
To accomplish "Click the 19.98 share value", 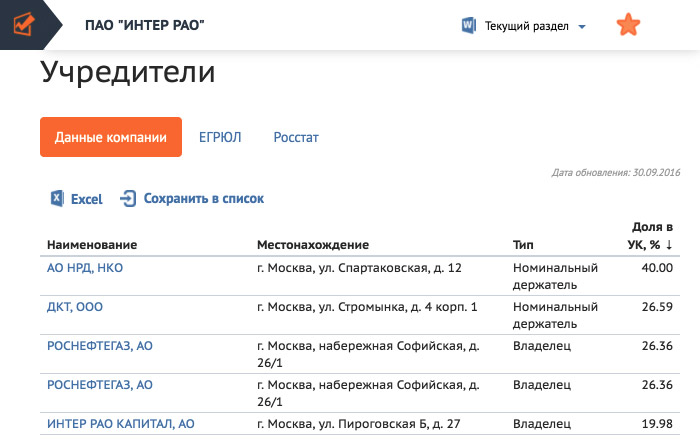I will [657, 424].
